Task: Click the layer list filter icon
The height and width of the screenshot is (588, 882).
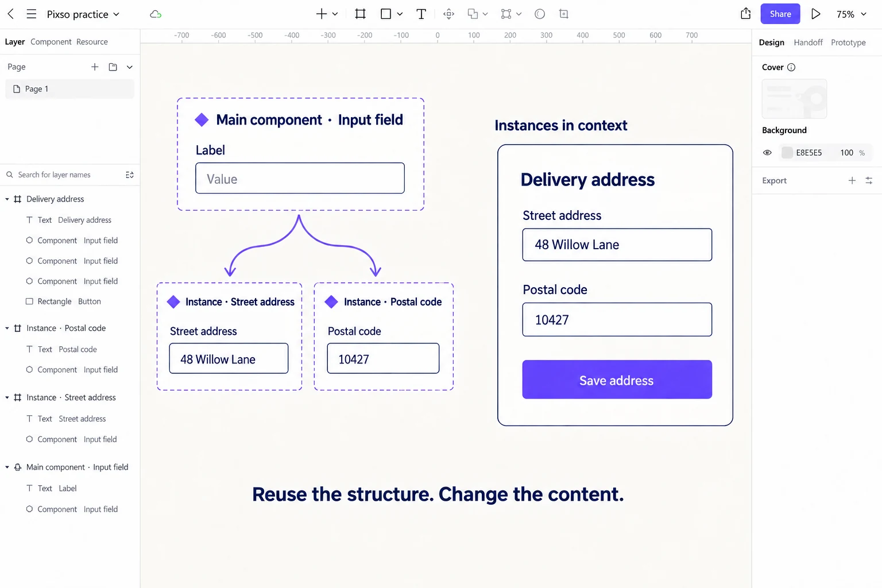Action: [x=130, y=175]
